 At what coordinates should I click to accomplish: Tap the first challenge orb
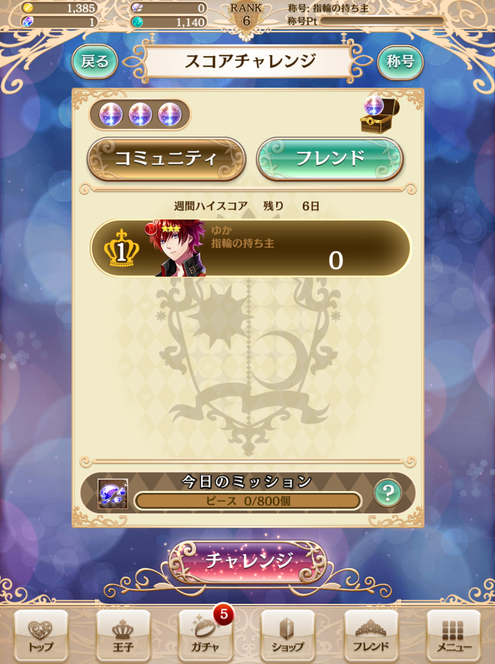pyautogui.click(x=111, y=114)
